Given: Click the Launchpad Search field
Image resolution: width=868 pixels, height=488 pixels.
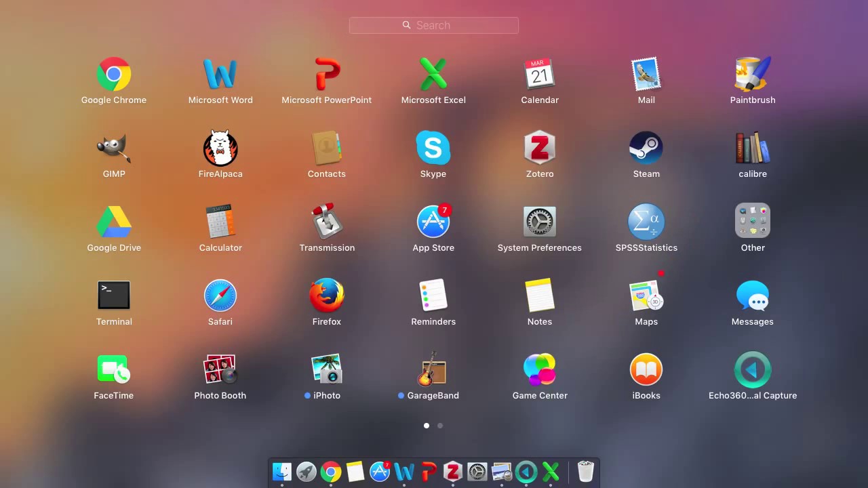Looking at the screenshot, I should (434, 25).
